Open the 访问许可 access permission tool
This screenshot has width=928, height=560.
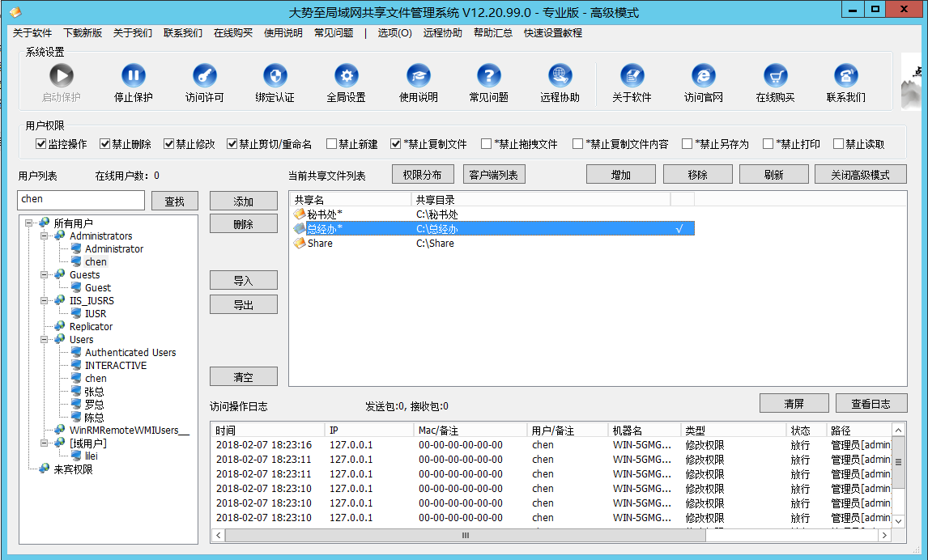tap(203, 76)
